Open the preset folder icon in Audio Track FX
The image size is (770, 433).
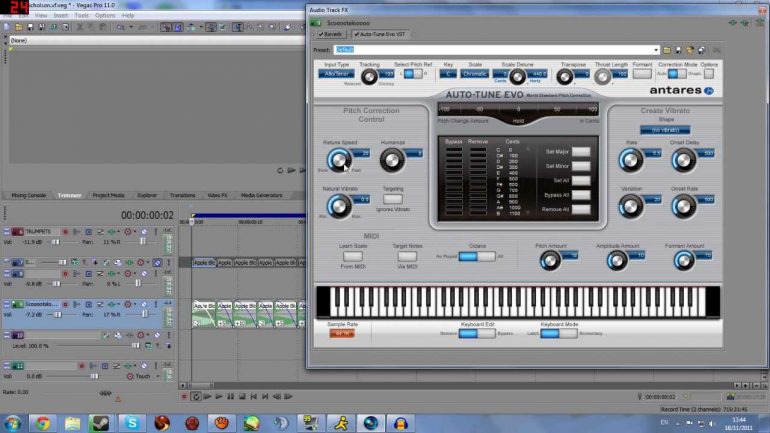(x=667, y=50)
